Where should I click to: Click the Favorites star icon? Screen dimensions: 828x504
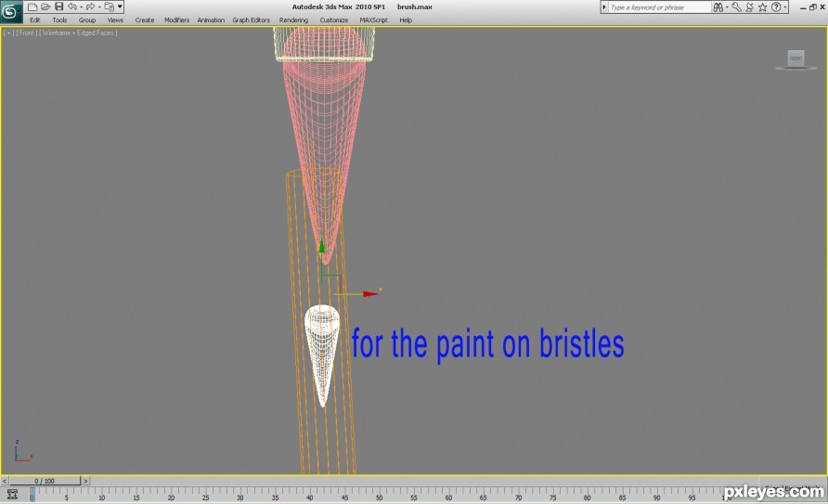pyautogui.click(x=762, y=7)
